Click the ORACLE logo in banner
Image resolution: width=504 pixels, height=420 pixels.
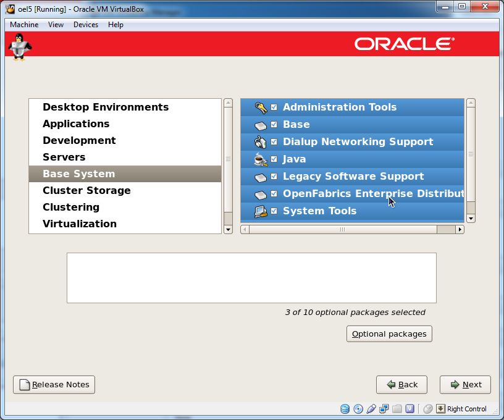(405, 44)
